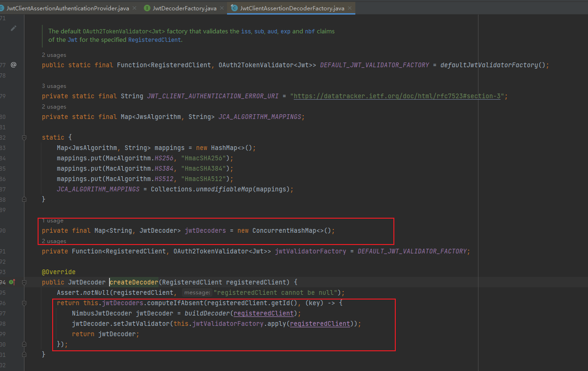Screen dimensions: 588x371
Task: Collapse the createDecoder method at line 94
Action: 24,282
